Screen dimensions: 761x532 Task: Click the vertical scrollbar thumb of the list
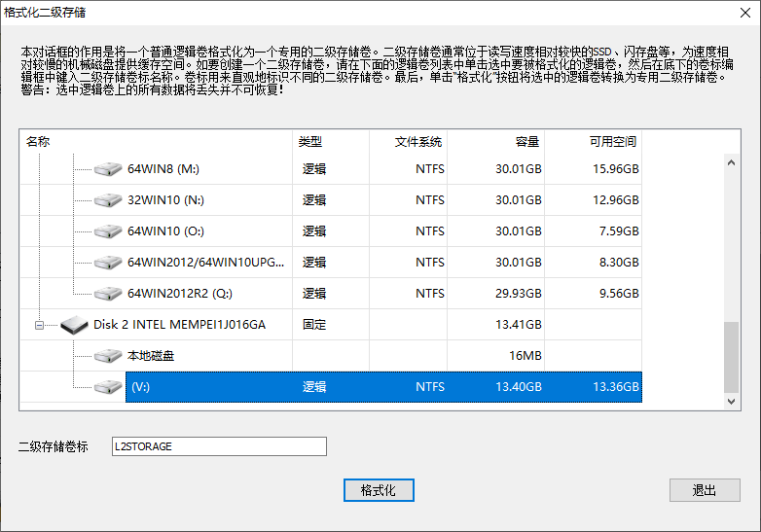732,357
